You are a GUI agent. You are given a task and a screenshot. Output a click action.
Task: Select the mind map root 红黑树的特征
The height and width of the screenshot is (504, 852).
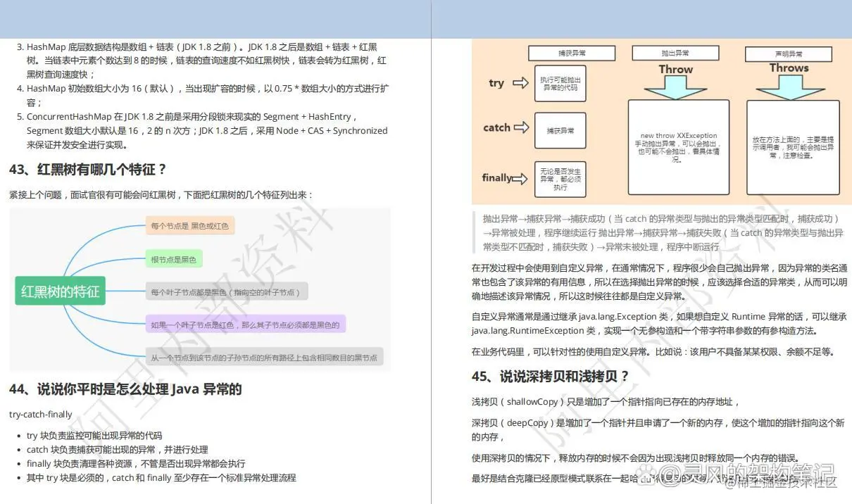61,291
